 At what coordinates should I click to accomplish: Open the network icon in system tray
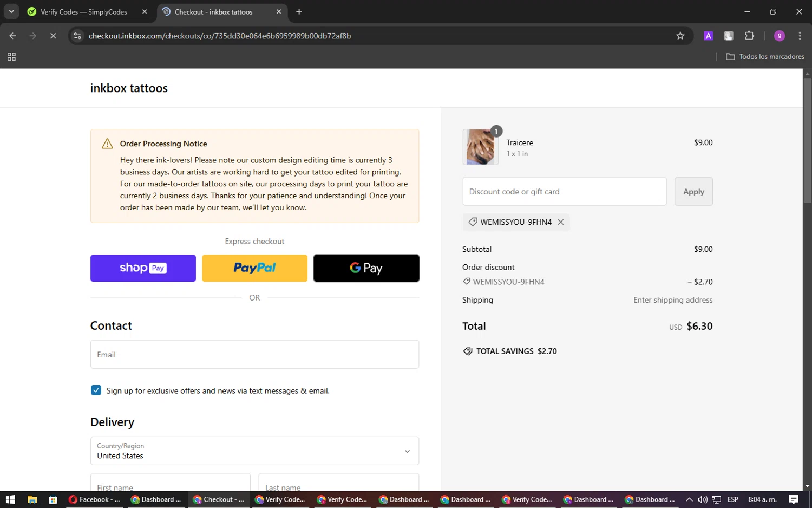717,499
